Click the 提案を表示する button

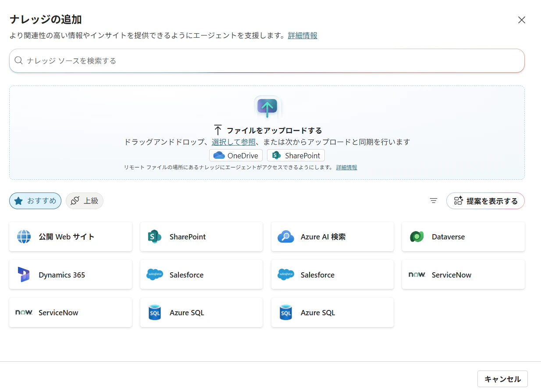click(485, 201)
